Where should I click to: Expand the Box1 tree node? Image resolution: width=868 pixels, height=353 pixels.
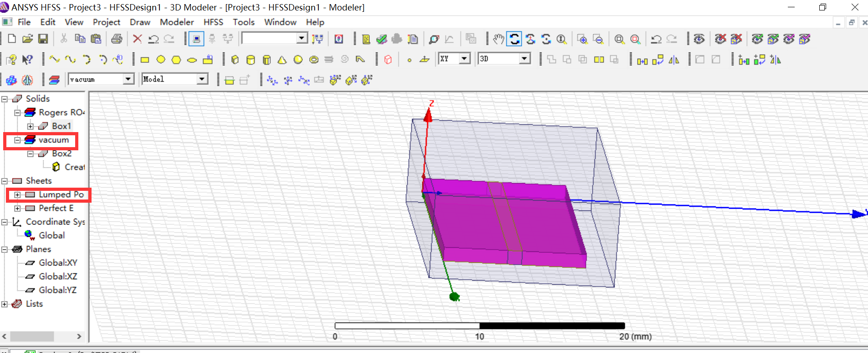coord(30,126)
